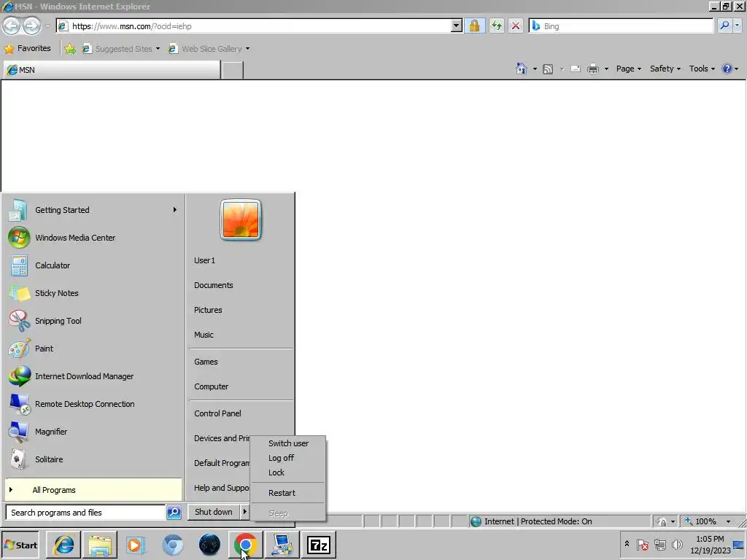Image resolution: width=747 pixels, height=560 pixels.
Task: Open the Shut down options arrow
Action: [244, 512]
